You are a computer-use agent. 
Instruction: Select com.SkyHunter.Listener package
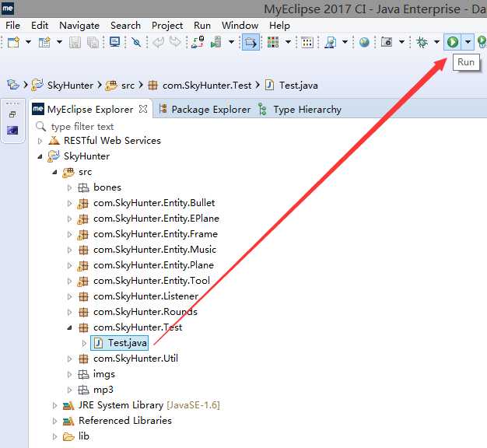[x=145, y=296]
